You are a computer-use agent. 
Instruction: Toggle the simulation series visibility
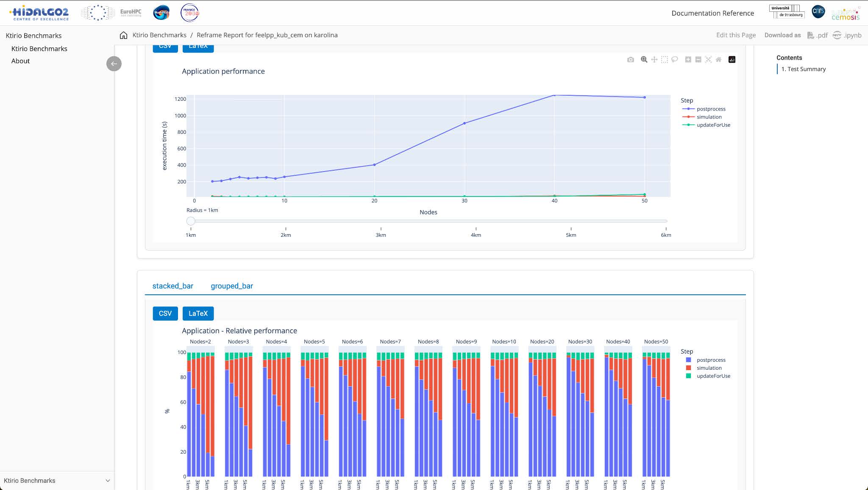(x=709, y=117)
